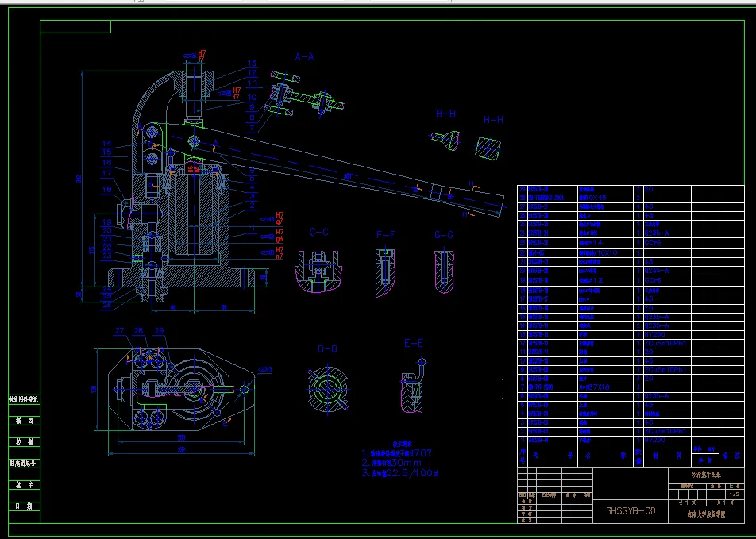756x539 pixels.
Task: Click the E-E section label
Action: pos(414,343)
